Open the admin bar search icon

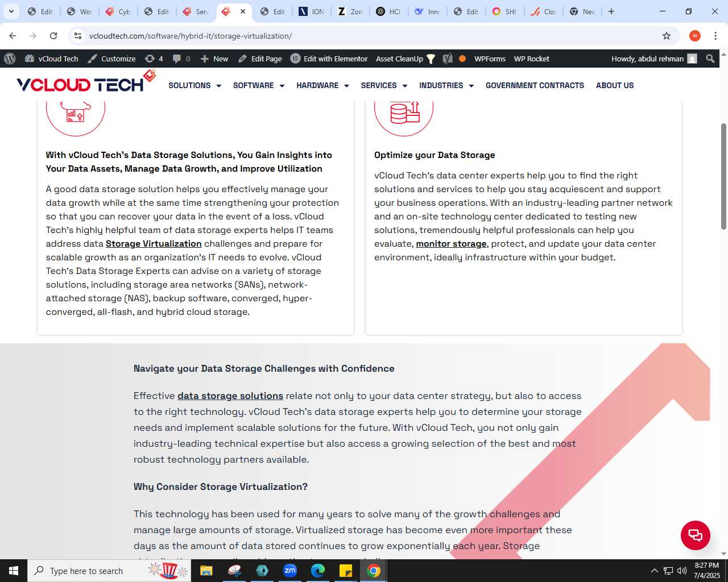(x=710, y=59)
